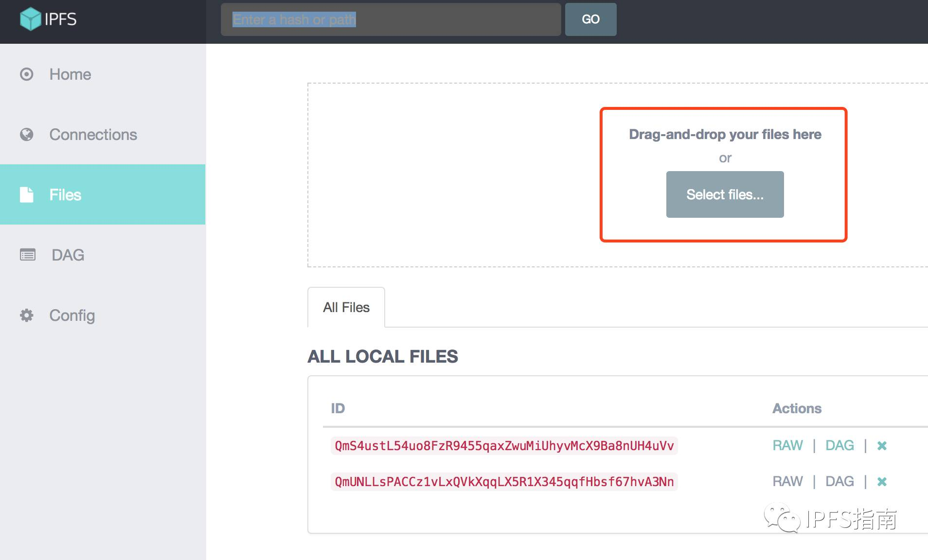928x560 pixels.
Task: Click the IPFS brand text
Action: click(60, 19)
